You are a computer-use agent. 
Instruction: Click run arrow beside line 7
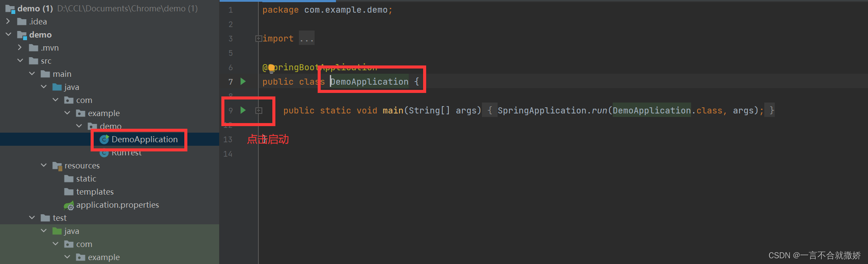click(x=243, y=82)
